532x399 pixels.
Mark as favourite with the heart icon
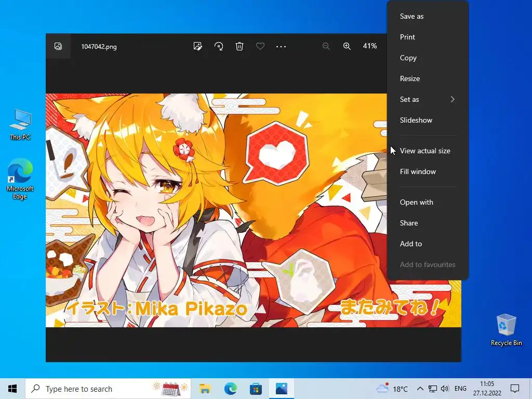click(260, 46)
